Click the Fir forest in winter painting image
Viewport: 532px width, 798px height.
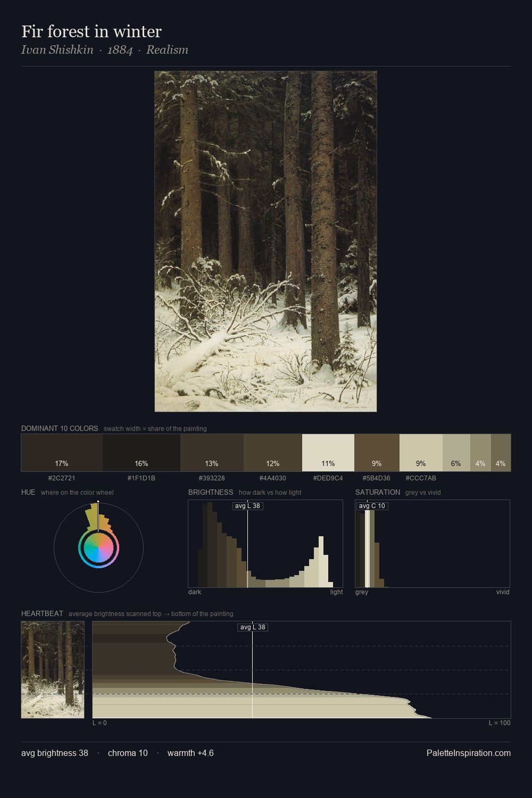[265, 242]
